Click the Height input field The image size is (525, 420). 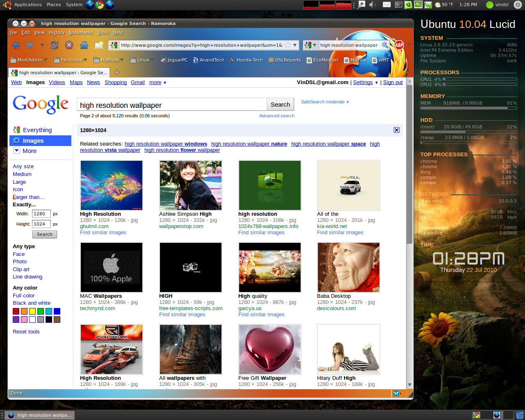click(41, 224)
